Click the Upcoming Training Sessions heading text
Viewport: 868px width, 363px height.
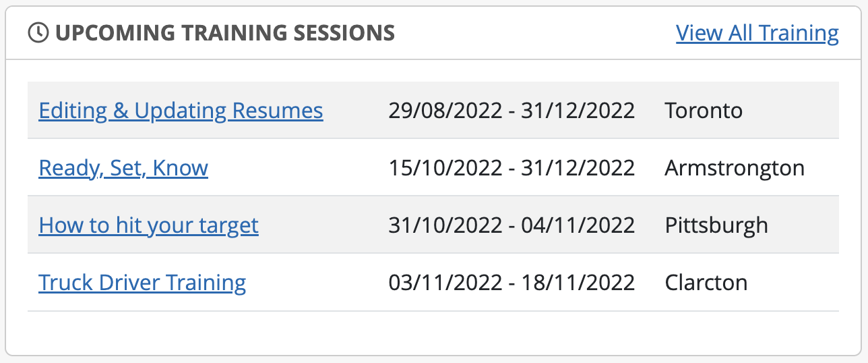pos(224,32)
